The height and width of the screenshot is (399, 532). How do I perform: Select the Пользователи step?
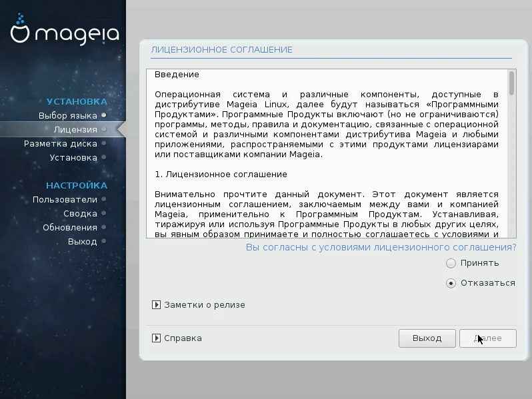pyautogui.click(x=65, y=200)
